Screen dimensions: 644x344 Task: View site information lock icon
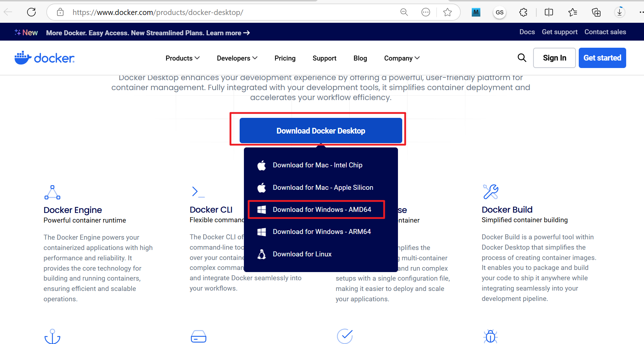(x=60, y=12)
